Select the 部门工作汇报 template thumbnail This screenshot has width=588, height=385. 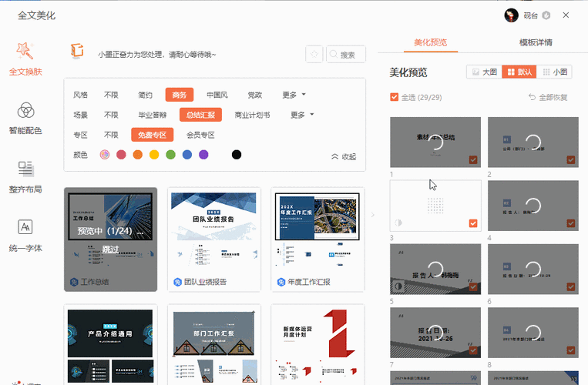click(213, 344)
